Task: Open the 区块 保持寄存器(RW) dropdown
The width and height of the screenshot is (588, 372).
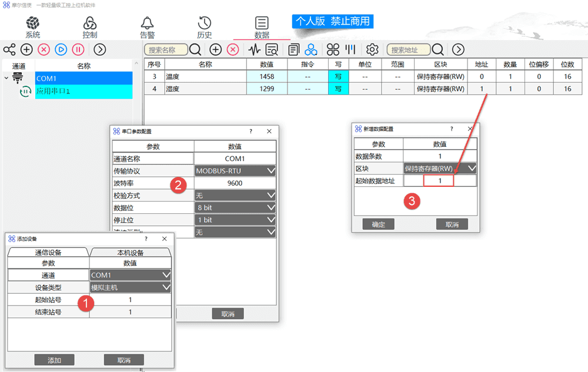Action: point(440,169)
